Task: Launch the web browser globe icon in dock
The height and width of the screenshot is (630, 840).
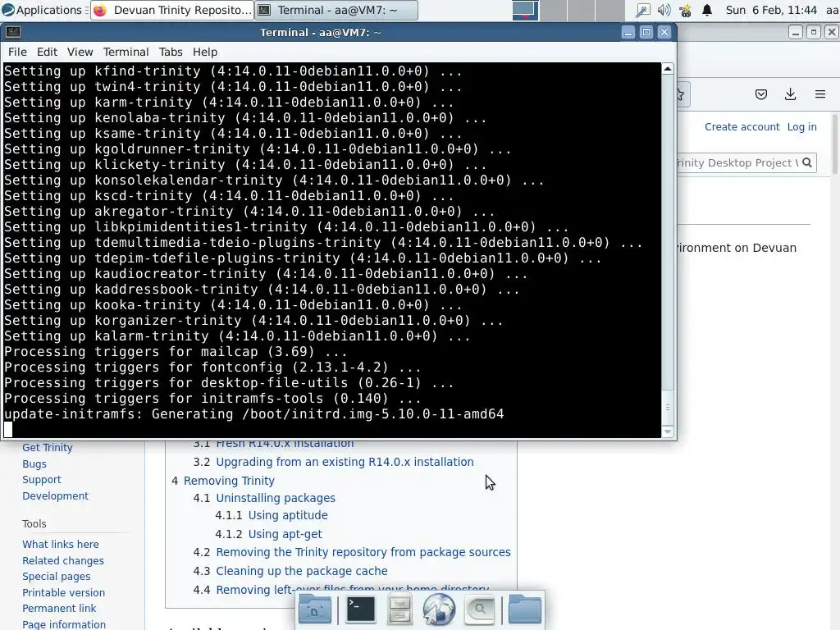Action: [x=439, y=609]
